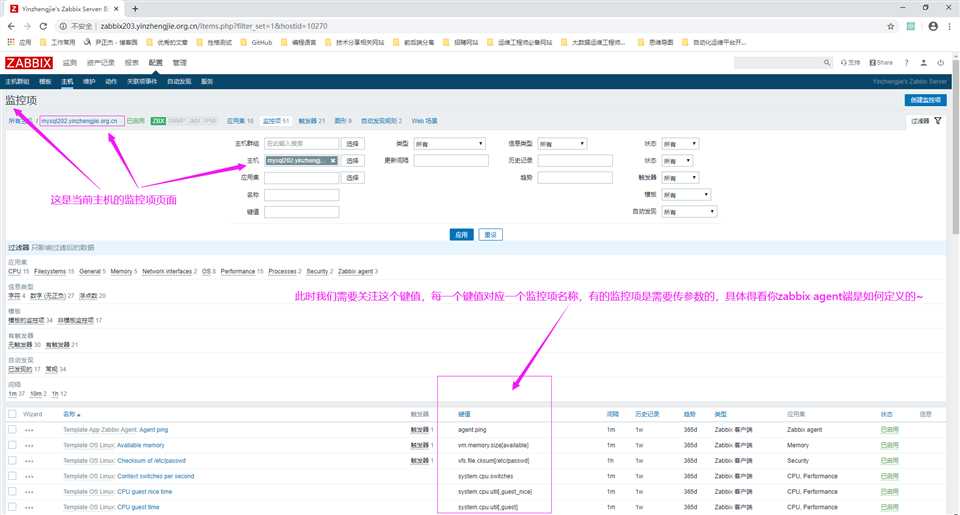Screen dimensions: 960x515
Task: Open the three-dot wizard menu for Agent ping
Action: click(29, 430)
